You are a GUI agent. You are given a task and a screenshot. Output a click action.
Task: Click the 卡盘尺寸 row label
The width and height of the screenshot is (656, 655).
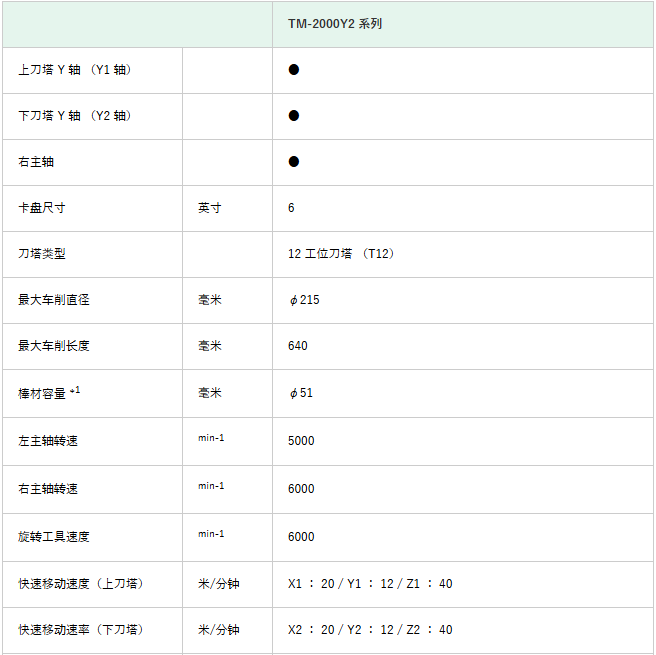(42, 208)
